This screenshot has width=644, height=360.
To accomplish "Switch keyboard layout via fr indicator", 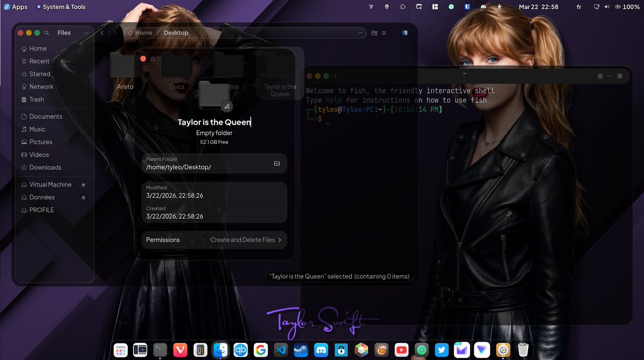I will coord(579,7).
